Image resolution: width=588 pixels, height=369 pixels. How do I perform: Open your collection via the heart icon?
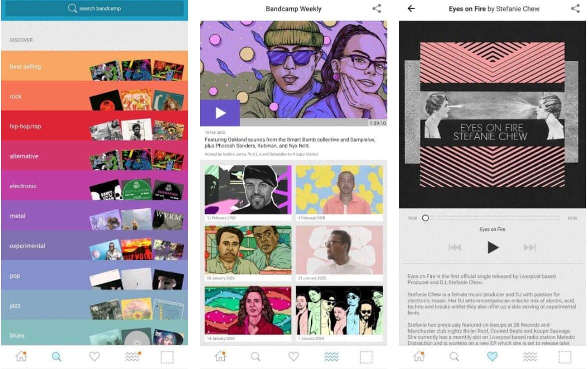click(x=94, y=356)
